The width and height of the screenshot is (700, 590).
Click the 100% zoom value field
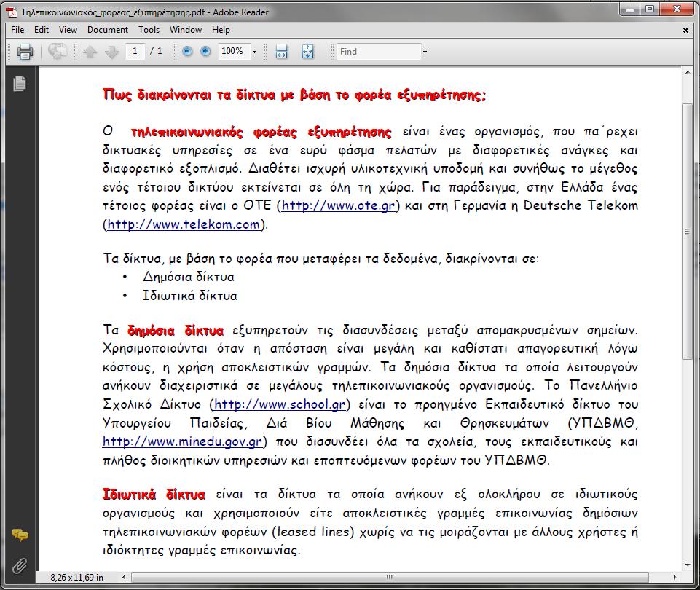point(234,51)
